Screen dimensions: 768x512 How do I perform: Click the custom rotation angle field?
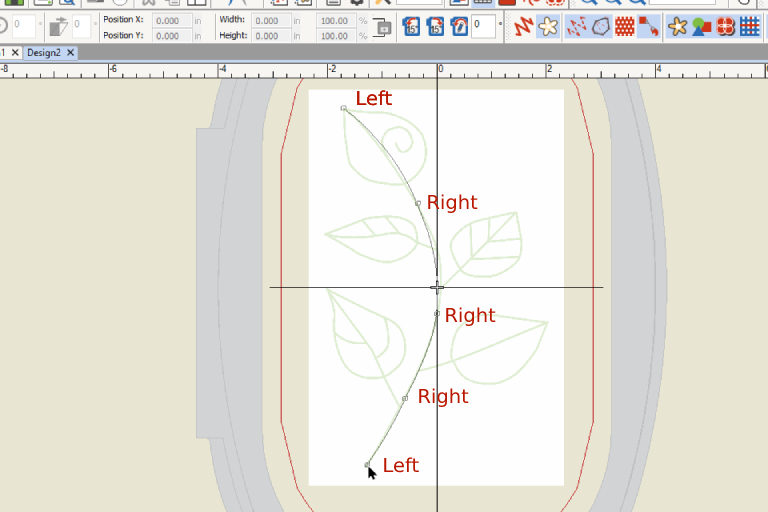[x=483, y=26]
